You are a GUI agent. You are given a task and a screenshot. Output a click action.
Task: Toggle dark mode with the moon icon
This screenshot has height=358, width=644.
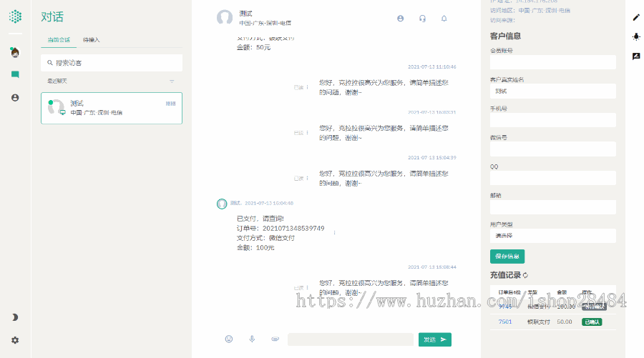click(15, 317)
